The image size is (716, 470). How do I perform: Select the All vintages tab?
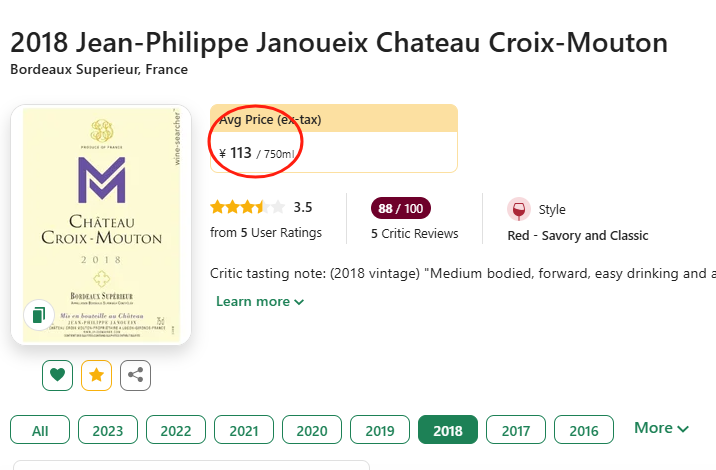40,430
